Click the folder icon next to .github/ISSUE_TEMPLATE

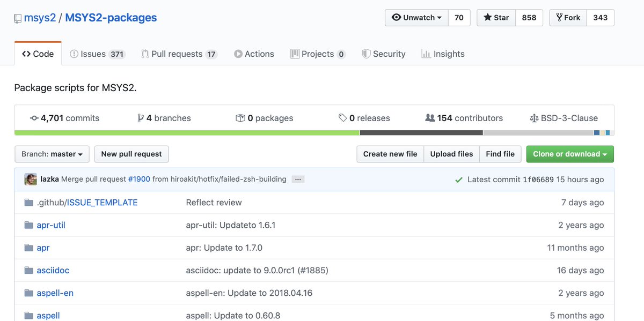29,203
